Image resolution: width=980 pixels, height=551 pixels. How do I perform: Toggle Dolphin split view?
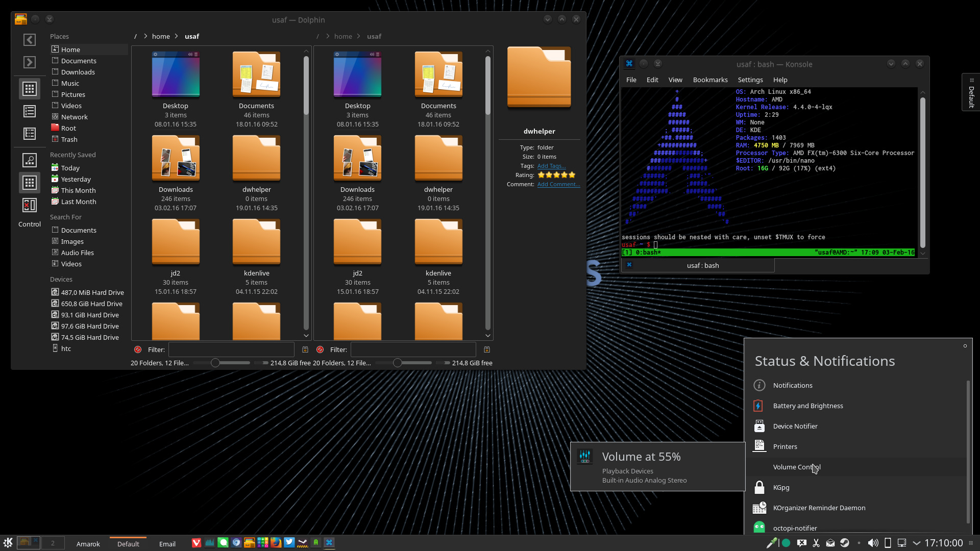click(x=30, y=205)
